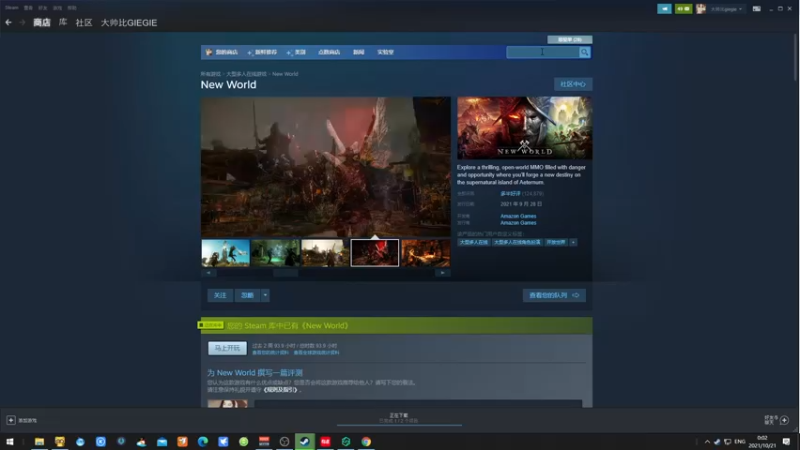Click the thumbnail strip scroll handle

click(x=285, y=273)
